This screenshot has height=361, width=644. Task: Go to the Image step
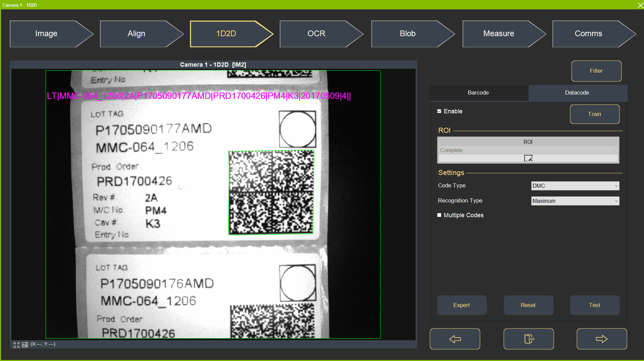tap(51, 34)
